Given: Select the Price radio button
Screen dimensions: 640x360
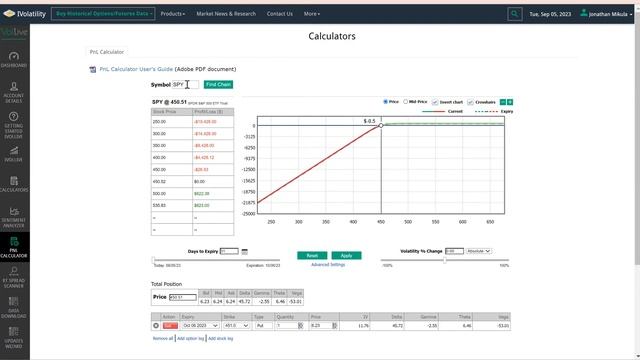Looking at the screenshot, I should [x=385, y=102].
